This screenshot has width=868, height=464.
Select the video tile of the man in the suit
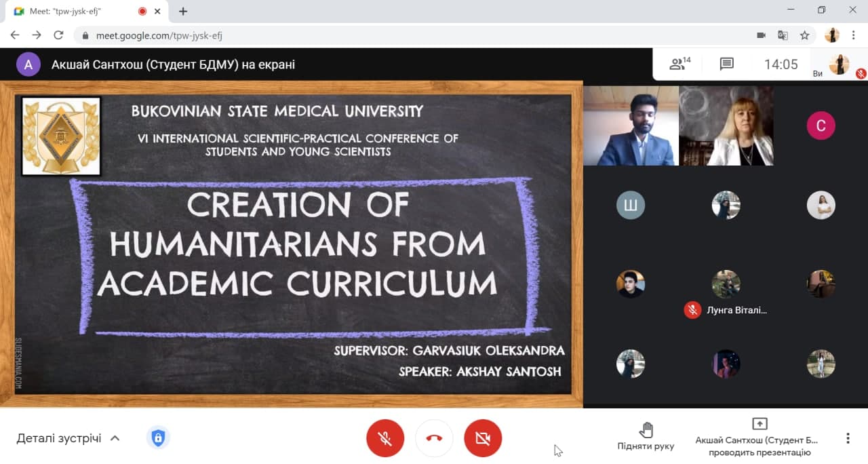pyautogui.click(x=631, y=125)
